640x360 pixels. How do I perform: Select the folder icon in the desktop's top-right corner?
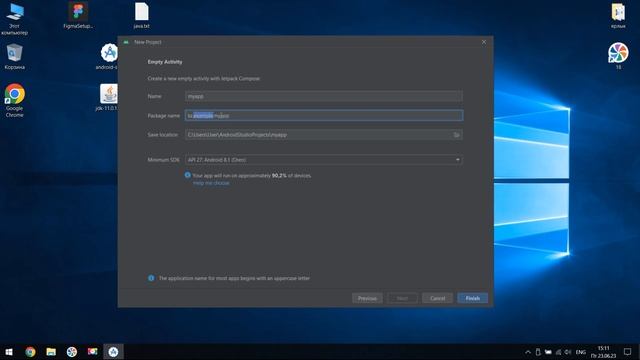(618, 15)
